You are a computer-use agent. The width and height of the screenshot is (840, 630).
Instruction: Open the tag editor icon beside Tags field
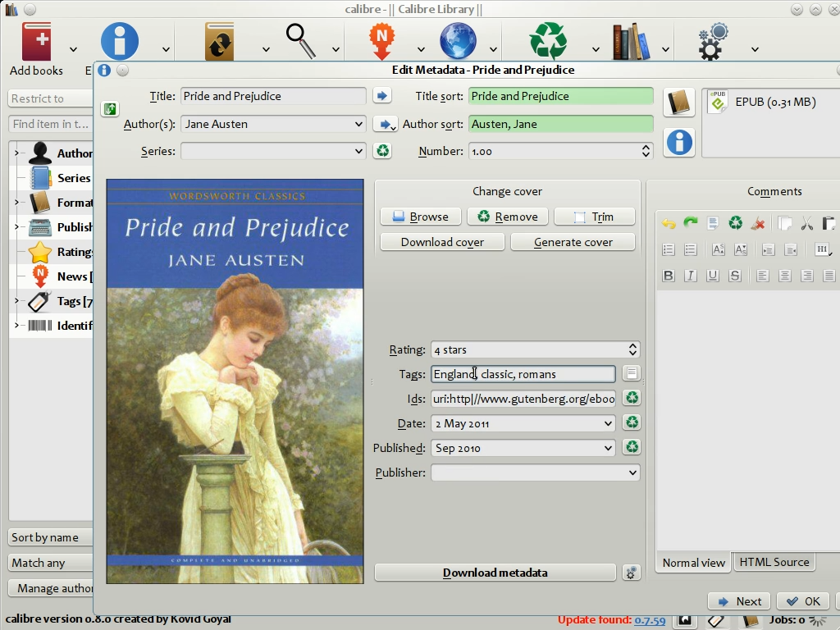[631, 374]
